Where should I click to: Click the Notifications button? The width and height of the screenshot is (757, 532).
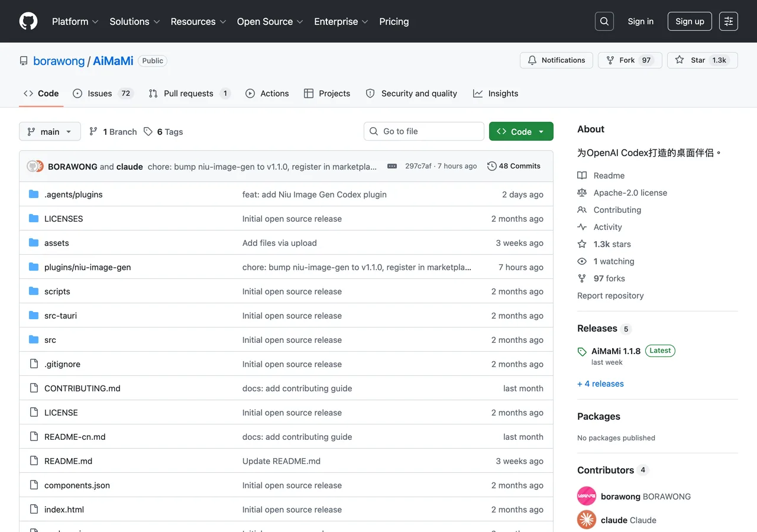557,60
